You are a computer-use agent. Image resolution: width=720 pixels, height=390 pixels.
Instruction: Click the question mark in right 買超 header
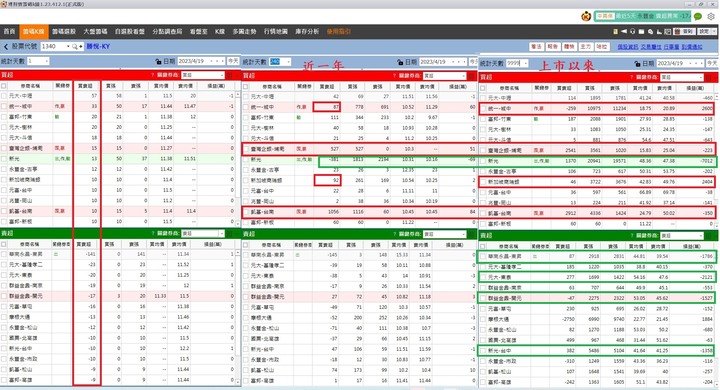(x=632, y=77)
